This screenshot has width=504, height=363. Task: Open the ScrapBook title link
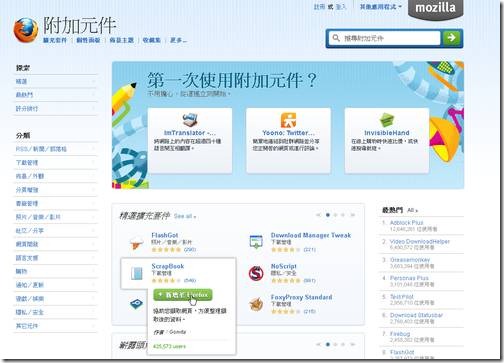168,266
